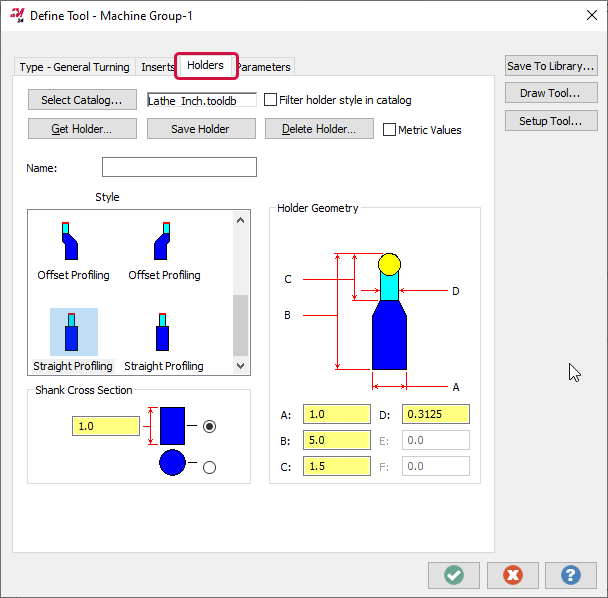Viewport: 608px width, 598px height.
Task: Toggle the Metric Values checkbox
Action: [389, 130]
